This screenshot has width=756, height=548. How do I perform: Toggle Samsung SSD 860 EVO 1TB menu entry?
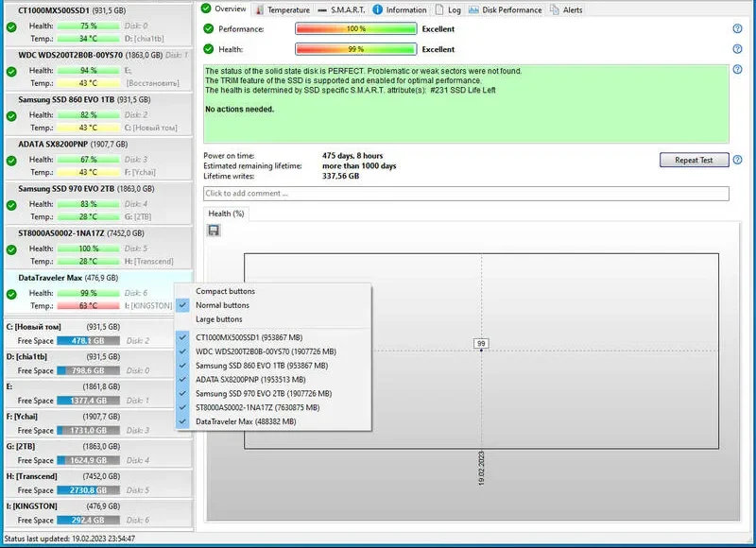tap(261, 365)
